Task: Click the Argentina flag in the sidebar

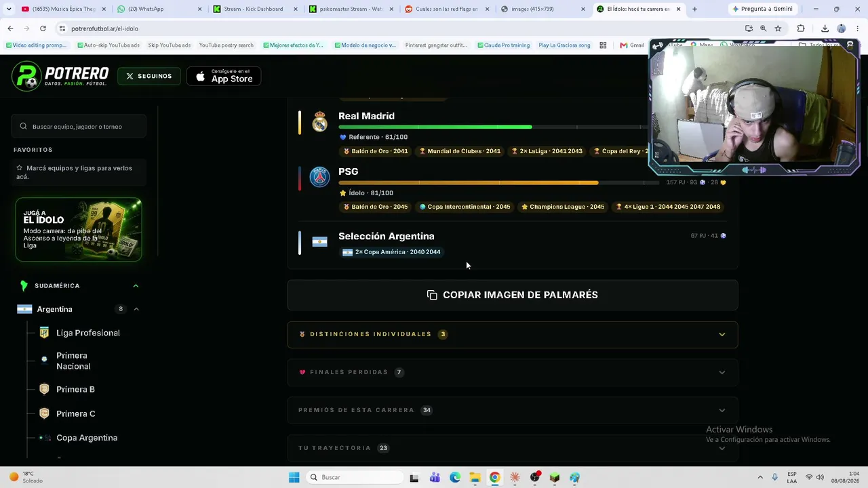Action: click(24, 309)
